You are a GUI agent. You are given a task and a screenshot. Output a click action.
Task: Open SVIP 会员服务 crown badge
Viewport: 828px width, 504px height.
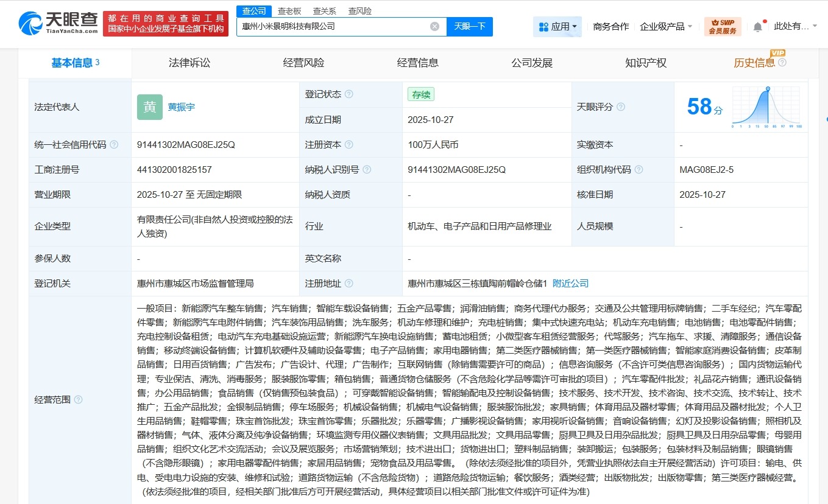pyautogui.click(x=723, y=26)
